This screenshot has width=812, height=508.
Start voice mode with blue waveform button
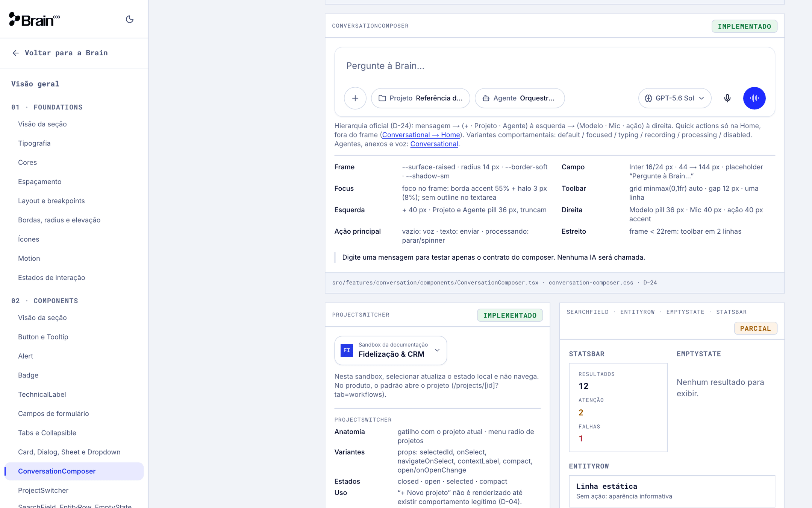coord(754,98)
